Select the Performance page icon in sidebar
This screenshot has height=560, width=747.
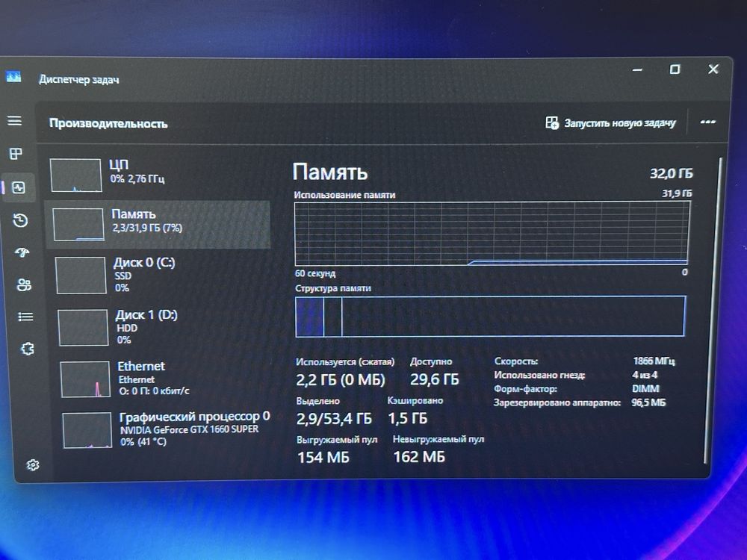tap(18, 187)
